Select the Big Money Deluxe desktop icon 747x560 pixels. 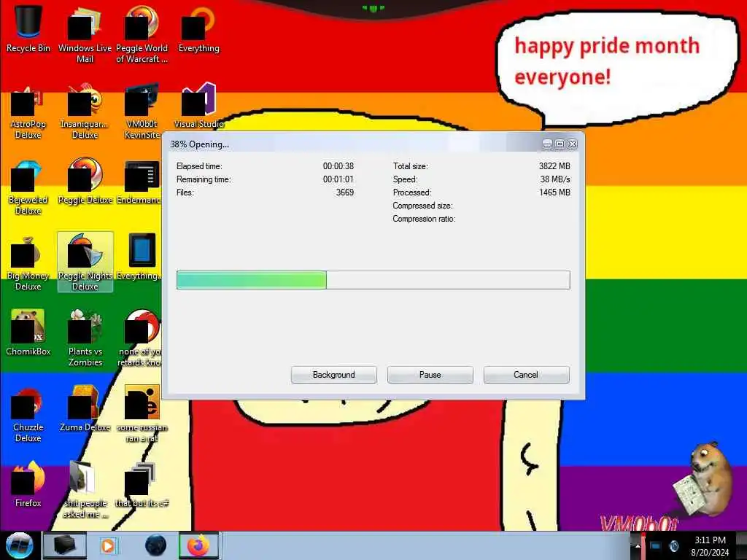(28, 262)
